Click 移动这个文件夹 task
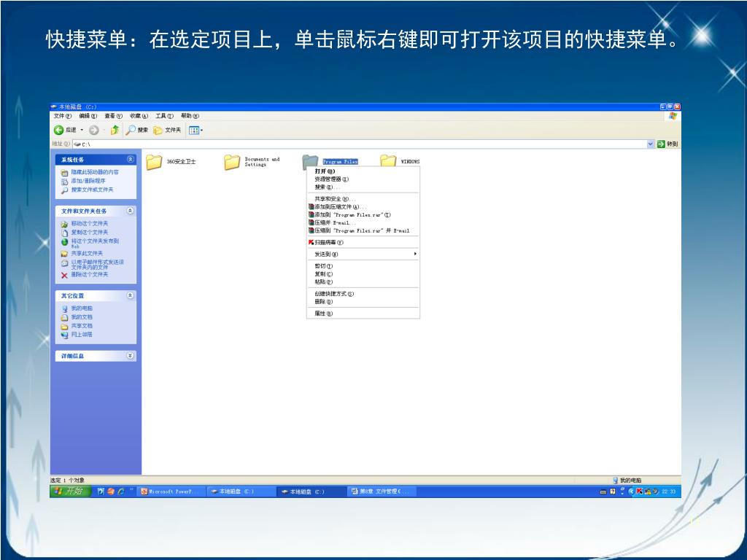 pos(85,224)
